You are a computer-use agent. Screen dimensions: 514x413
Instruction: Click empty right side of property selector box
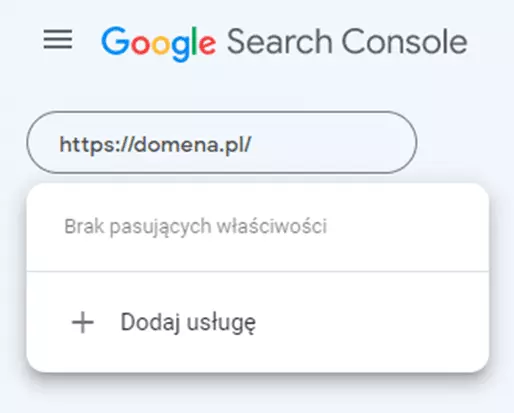tap(333, 143)
